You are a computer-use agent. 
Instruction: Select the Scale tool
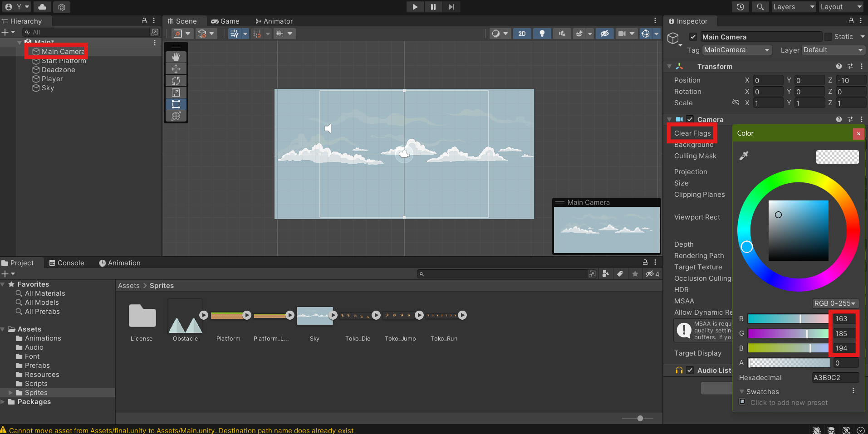point(176,93)
